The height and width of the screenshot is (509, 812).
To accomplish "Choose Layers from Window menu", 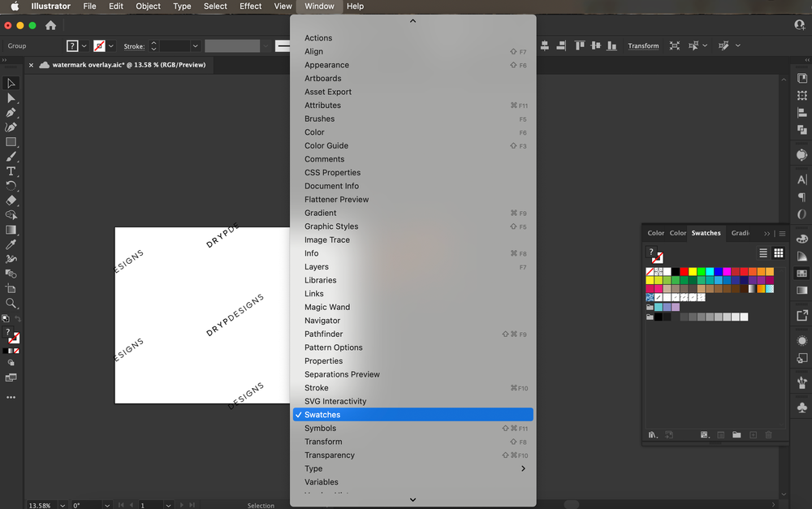I will 412,266.
